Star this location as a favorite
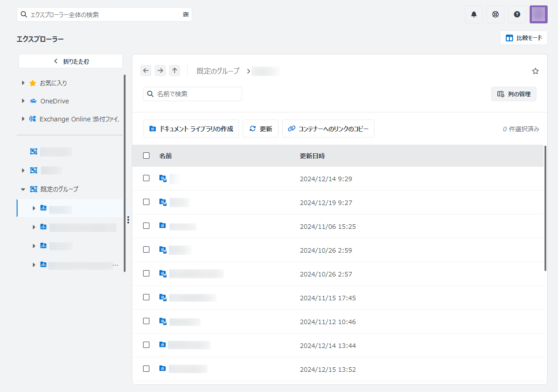This screenshot has width=558, height=392. pyautogui.click(x=535, y=71)
